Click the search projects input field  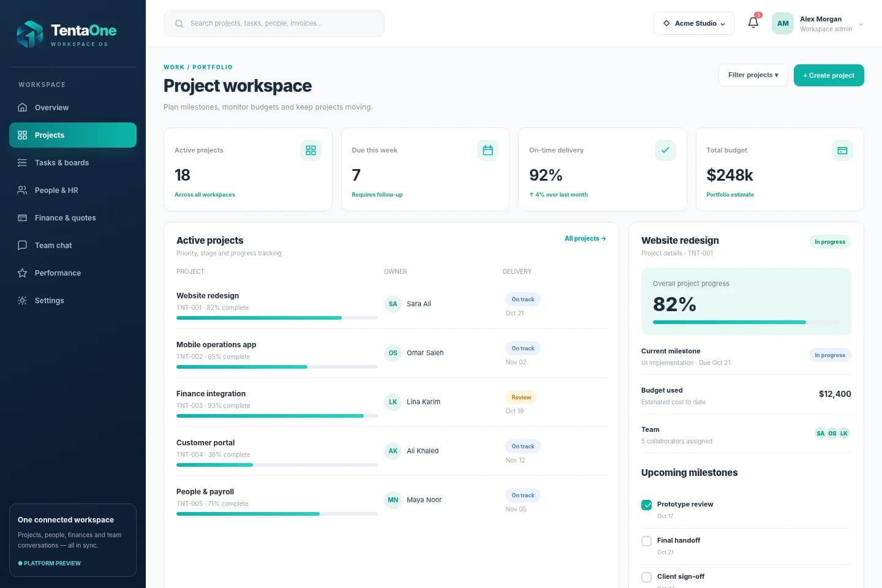274,23
